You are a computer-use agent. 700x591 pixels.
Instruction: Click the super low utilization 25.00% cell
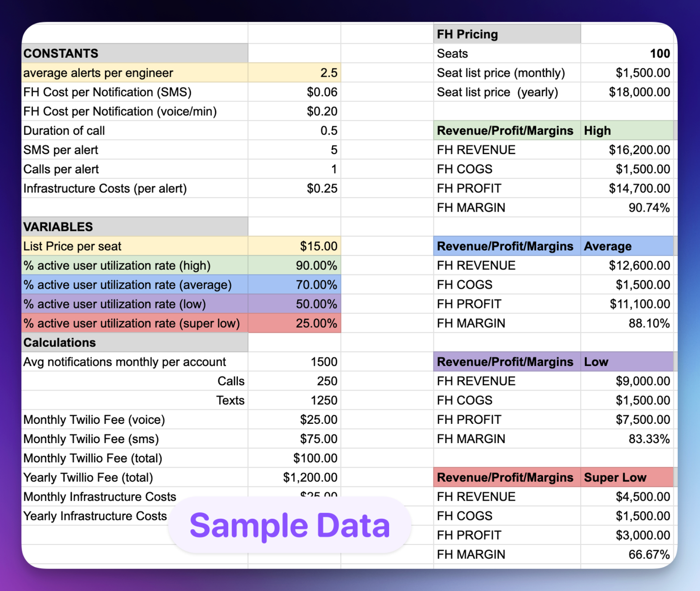pos(294,323)
